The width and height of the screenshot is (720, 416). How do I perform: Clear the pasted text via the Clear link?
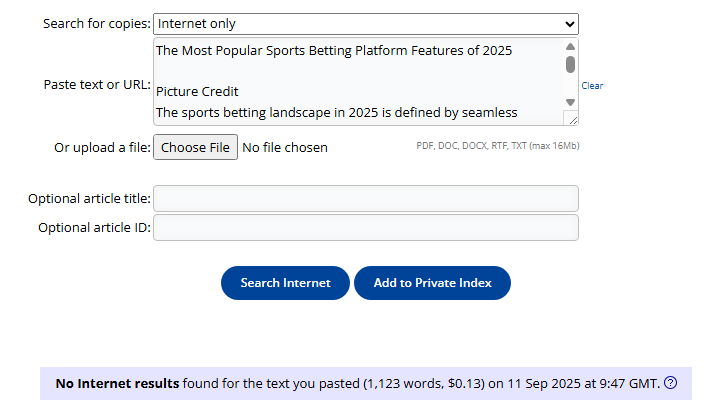click(x=592, y=86)
